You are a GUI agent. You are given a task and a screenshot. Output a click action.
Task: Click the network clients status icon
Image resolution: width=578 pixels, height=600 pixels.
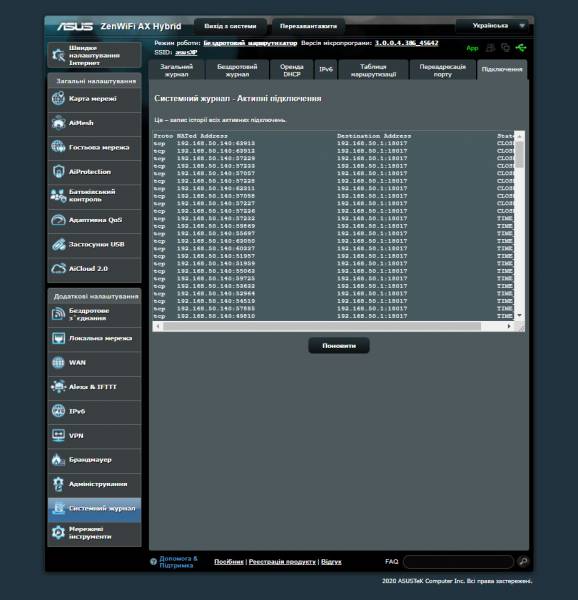505,47
